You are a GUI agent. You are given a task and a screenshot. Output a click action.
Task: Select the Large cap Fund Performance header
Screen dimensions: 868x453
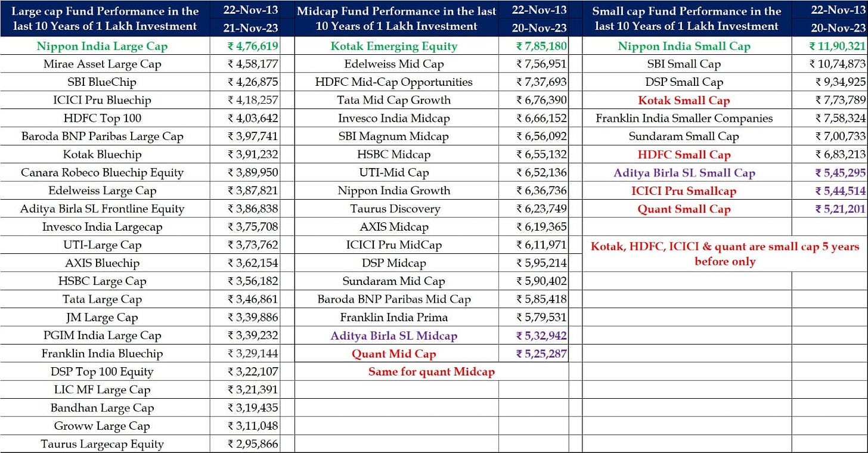pos(105,18)
